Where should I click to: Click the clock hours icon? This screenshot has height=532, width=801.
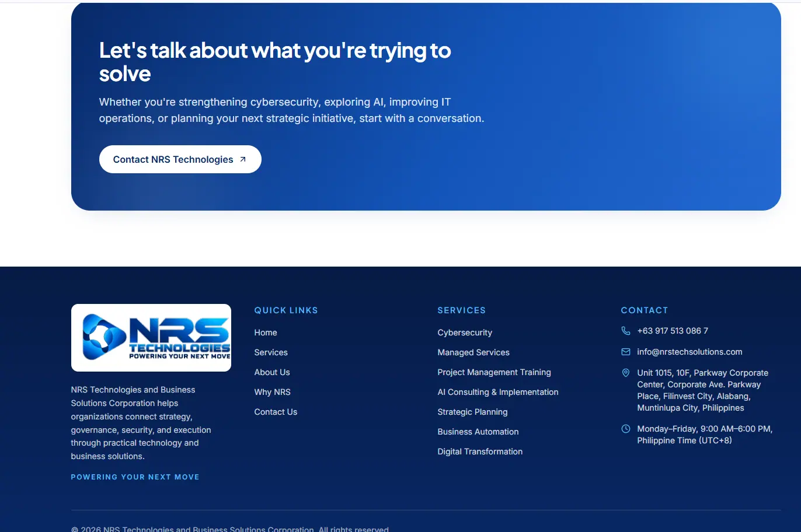[x=625, y=429]
